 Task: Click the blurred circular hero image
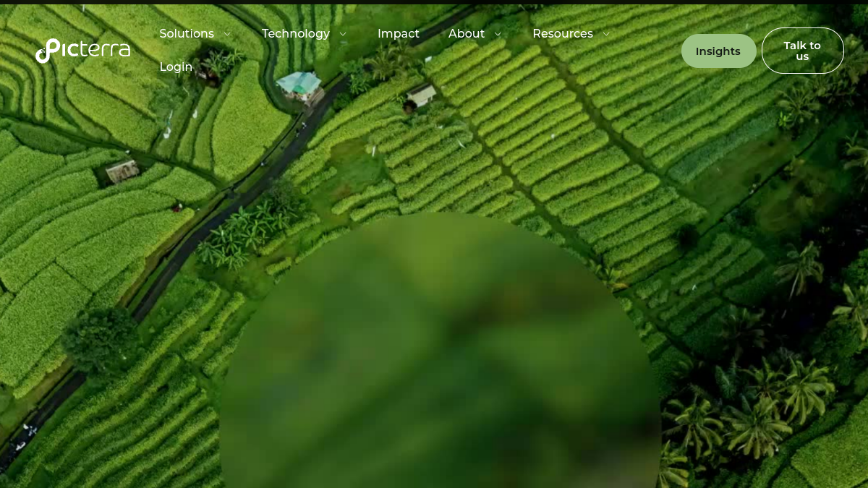(x=440, y=351)
